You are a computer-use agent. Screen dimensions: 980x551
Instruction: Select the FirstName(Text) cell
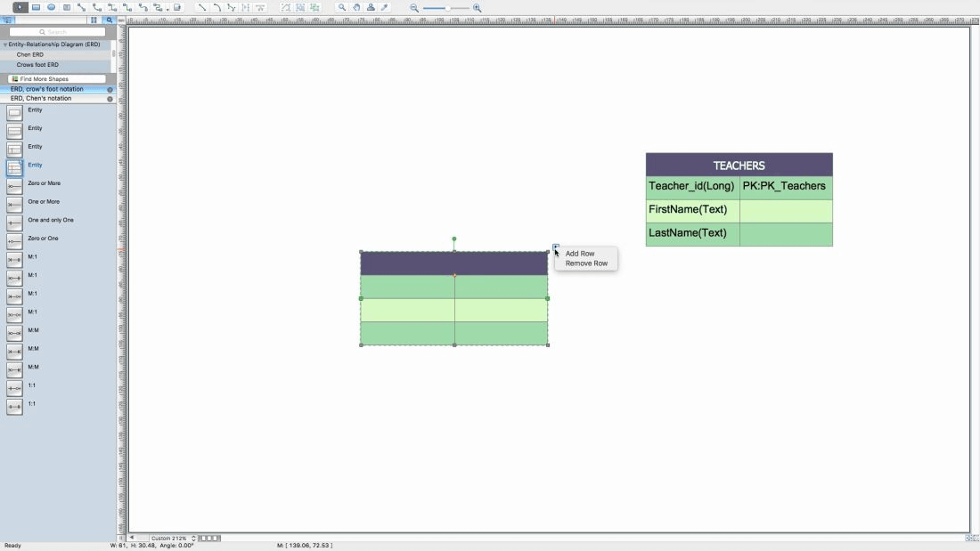(692, 211)
